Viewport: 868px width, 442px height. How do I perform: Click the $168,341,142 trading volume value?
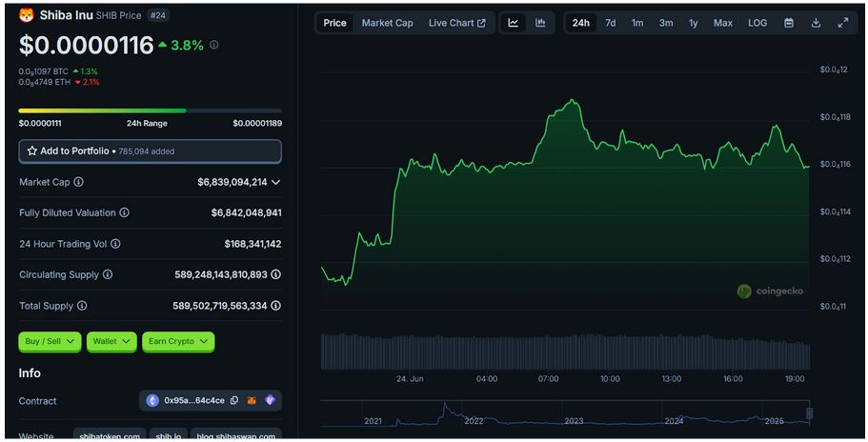pyautogui.click(x=253, y=244)
